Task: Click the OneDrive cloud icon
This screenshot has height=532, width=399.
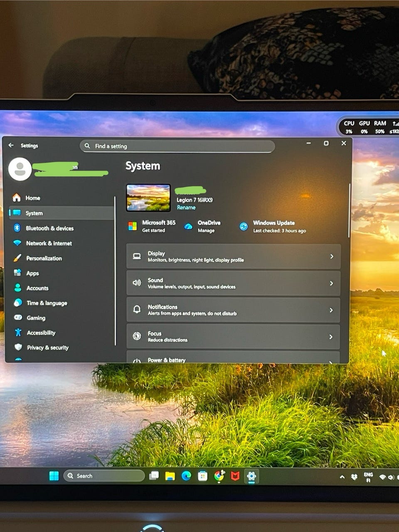Action: 188,227
